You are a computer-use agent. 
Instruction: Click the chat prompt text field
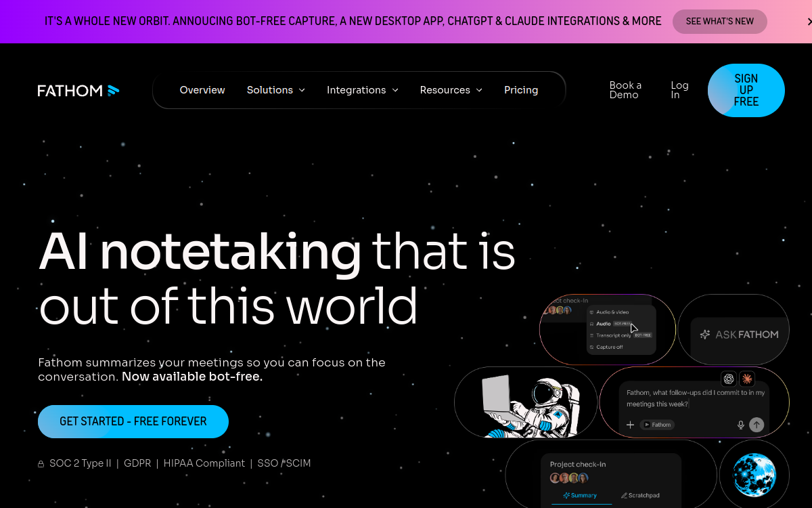pyautogui.click(x=695, y=398)
